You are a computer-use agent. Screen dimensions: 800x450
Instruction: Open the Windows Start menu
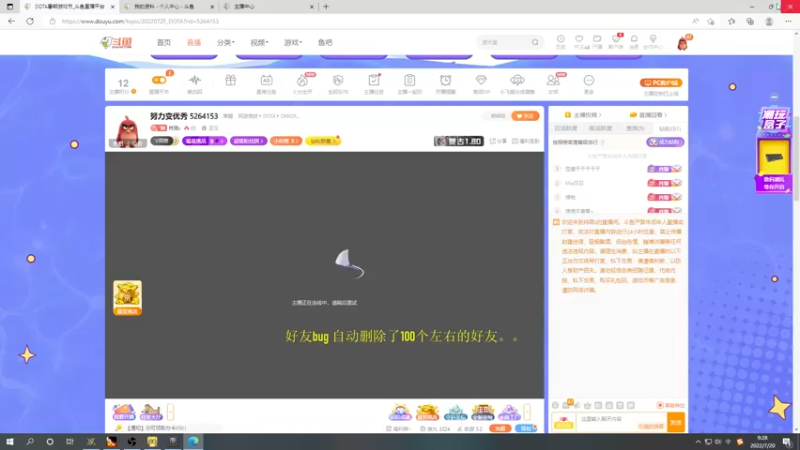click(9, 442)
